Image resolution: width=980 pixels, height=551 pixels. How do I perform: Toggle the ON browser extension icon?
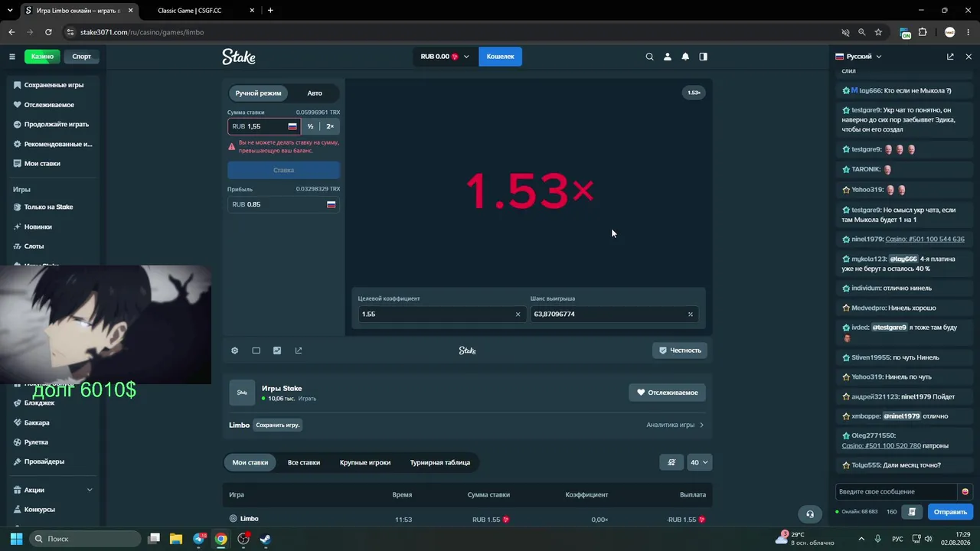click(906, 33)
